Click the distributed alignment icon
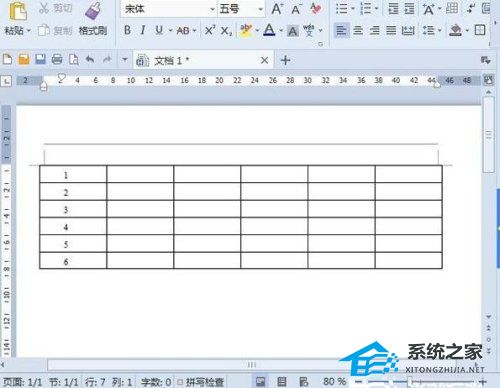 click(x=408, y=31)
